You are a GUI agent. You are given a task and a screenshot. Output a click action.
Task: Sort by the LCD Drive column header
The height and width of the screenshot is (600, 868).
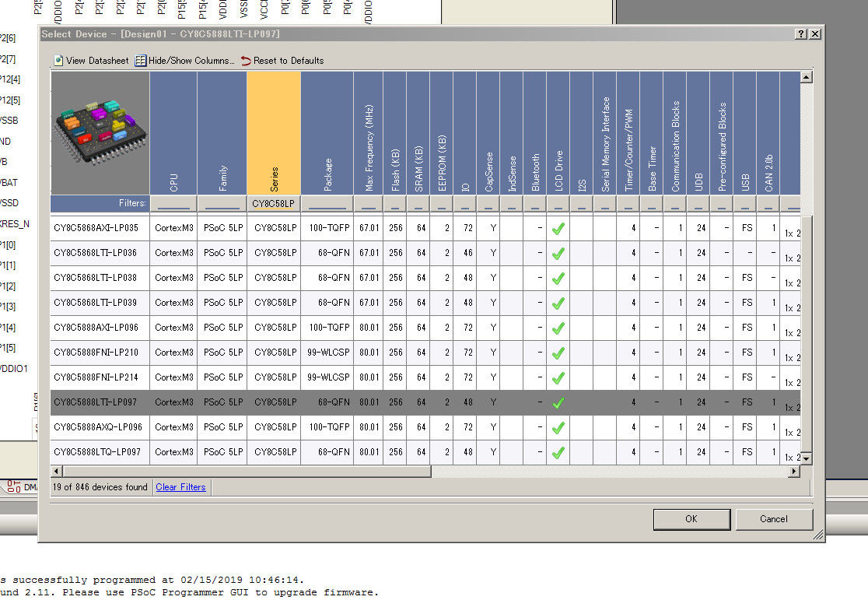click(558, 133)
